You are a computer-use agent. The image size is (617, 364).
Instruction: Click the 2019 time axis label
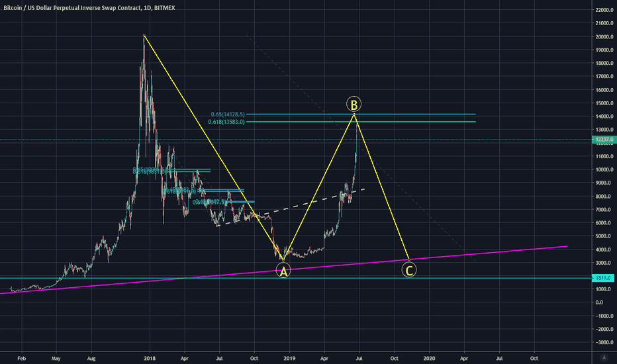pyautogui.click(x=289, y=359)
